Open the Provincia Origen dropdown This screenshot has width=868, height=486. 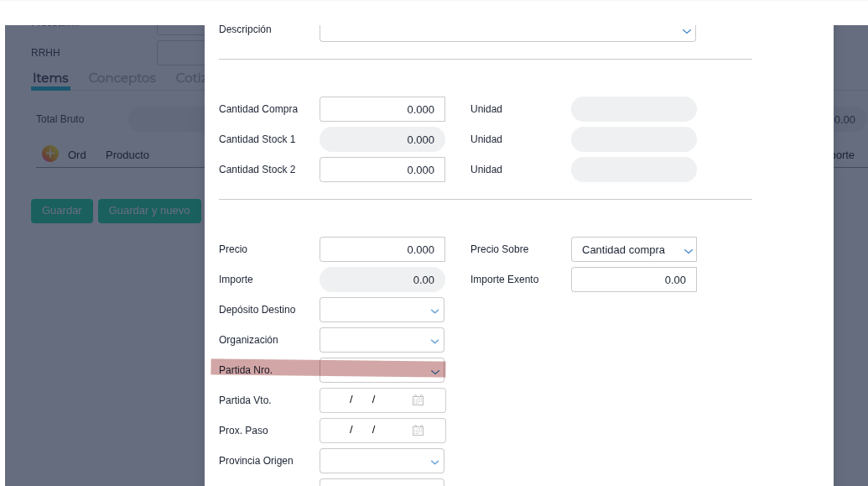434,462
